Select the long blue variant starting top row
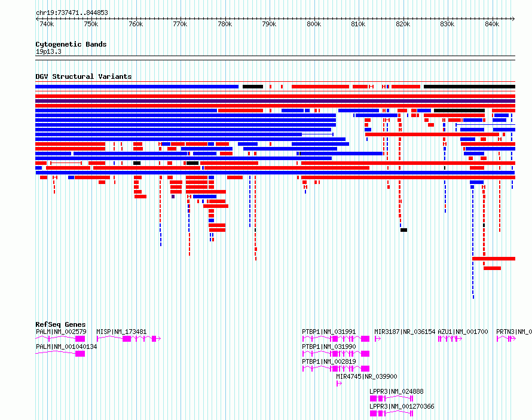The width and height of the screenshot is (532, 420). [x=137, y=87]
